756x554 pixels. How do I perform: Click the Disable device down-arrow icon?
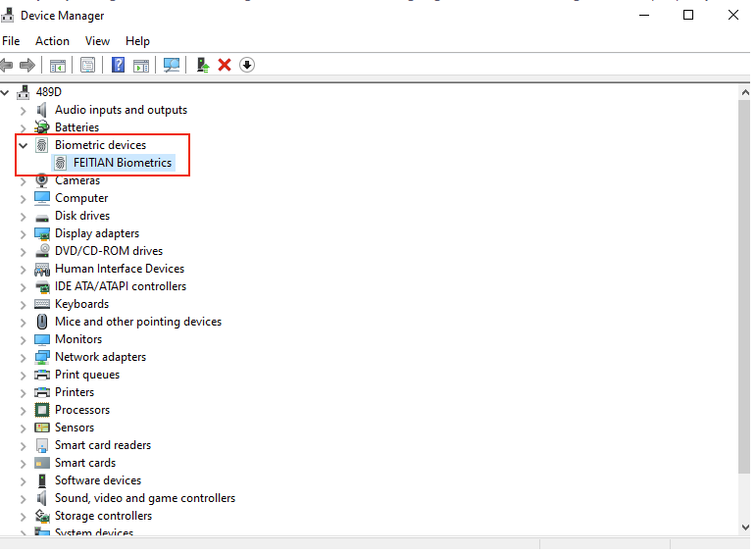pyautogui.click(x=247, y=65)
